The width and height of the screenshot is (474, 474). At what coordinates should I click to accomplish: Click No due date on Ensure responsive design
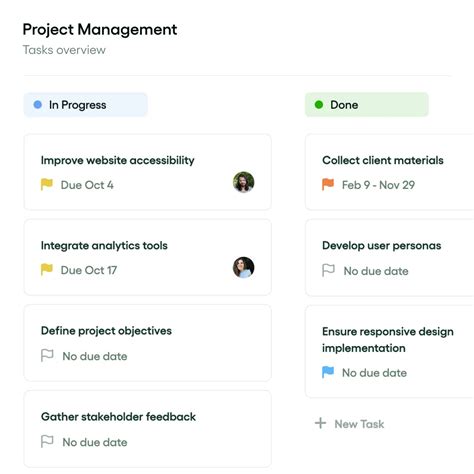tap(374, 373)
